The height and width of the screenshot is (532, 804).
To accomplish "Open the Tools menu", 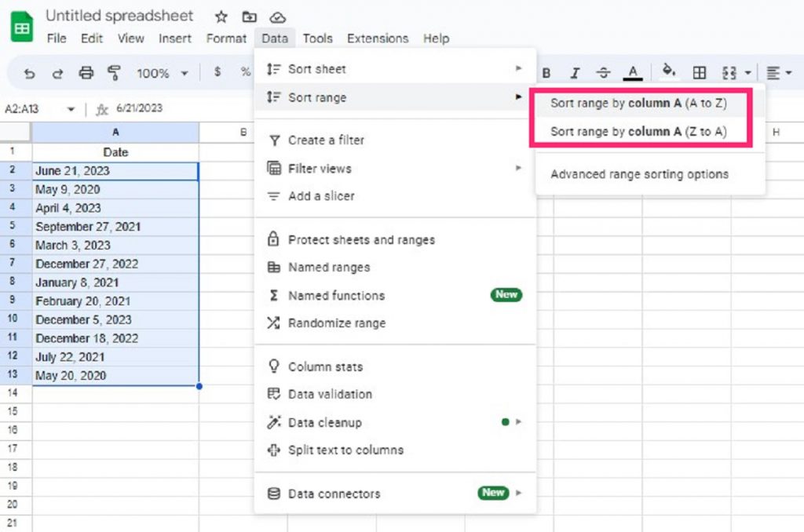I will click(x=317, y=38).
